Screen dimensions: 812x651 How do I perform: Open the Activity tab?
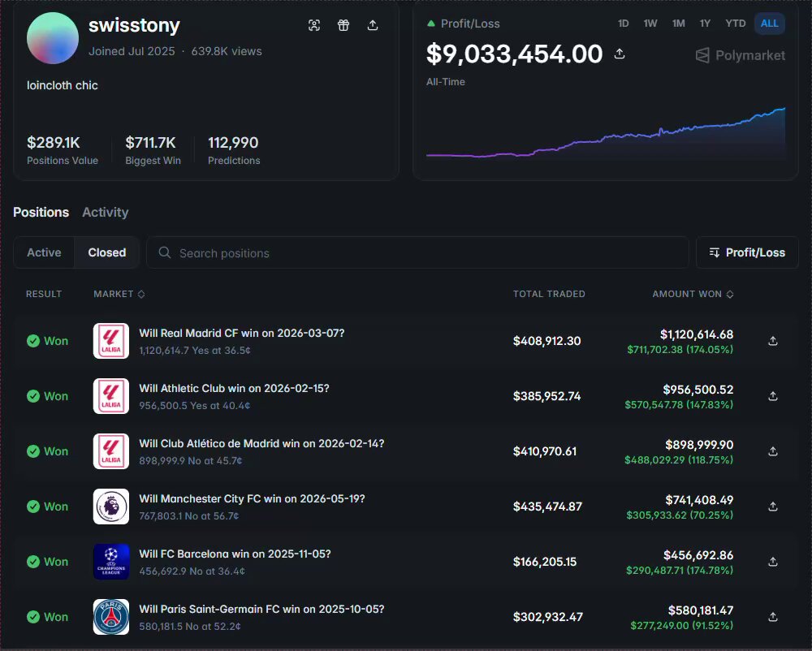click(x=105, y=212)
